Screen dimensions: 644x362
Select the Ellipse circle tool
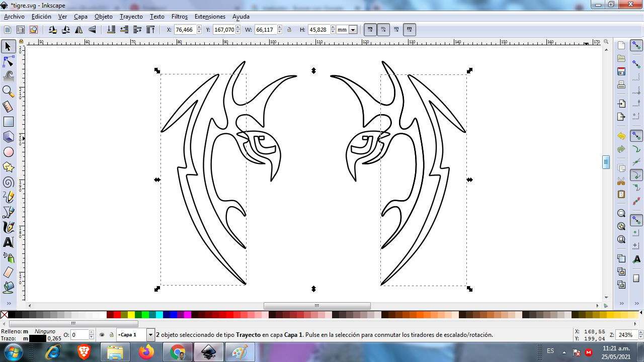click(x=8, y=152)
